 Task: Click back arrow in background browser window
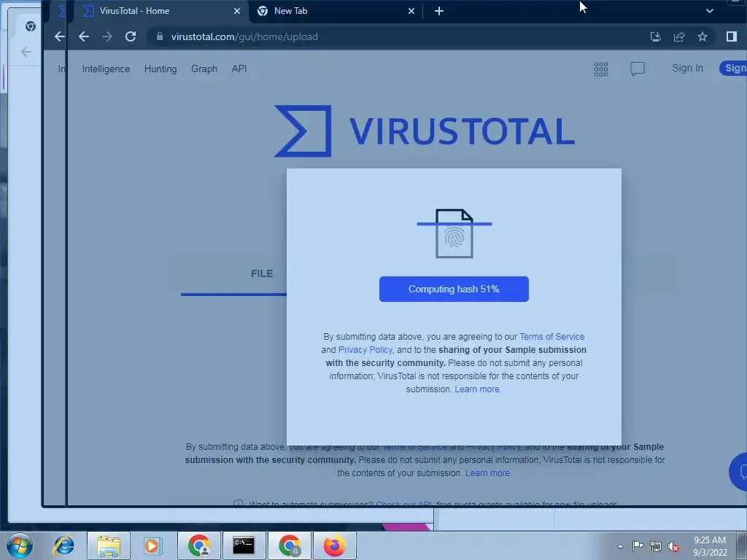(26, 52)
